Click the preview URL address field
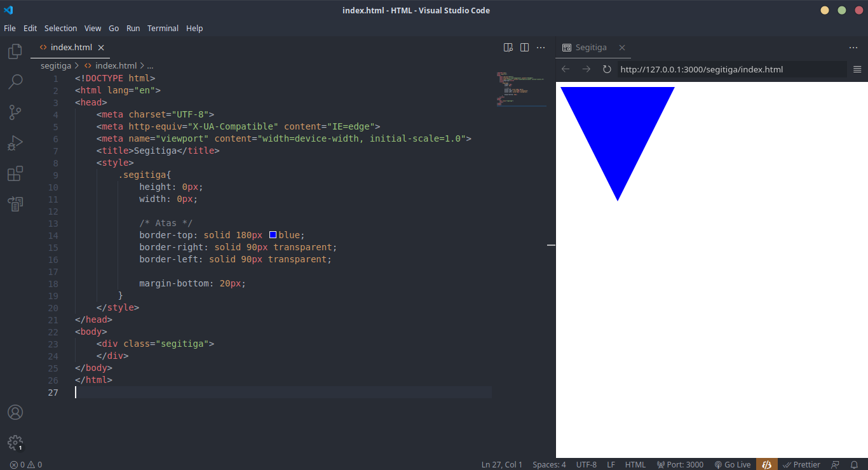The width and height of the screenshot is (868, 470). click(732, 69)
